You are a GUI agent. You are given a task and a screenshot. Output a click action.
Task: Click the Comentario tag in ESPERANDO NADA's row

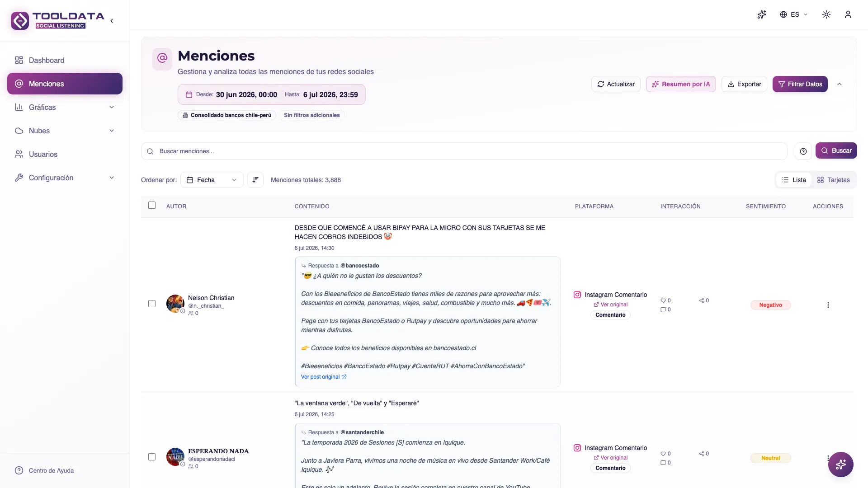(x=610, y=468)
